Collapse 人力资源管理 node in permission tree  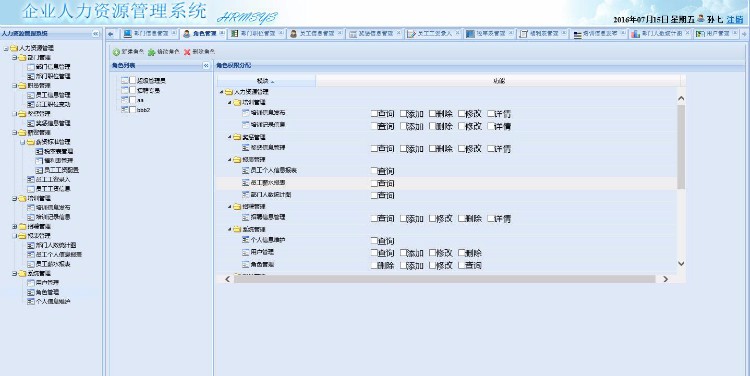pyautogui.click(x=221, y=92)
